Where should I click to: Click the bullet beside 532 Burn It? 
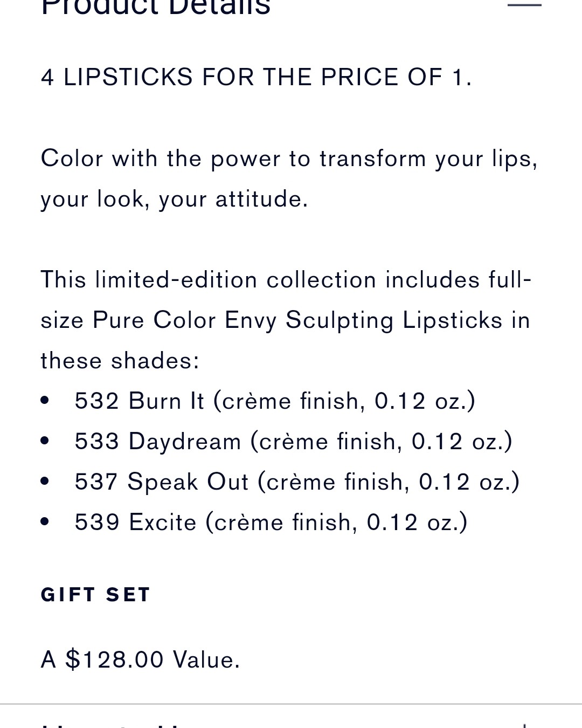coord(45,401)
